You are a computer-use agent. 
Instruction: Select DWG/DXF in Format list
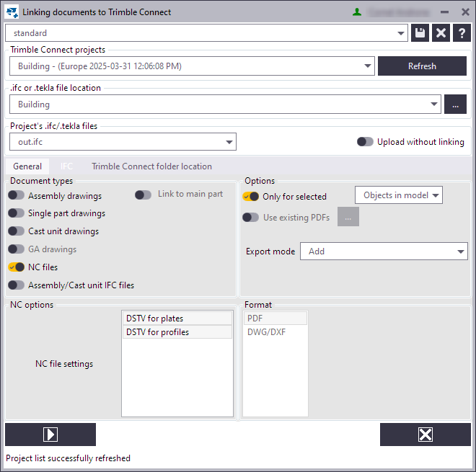pyautogui.click(x=276, y=332)
